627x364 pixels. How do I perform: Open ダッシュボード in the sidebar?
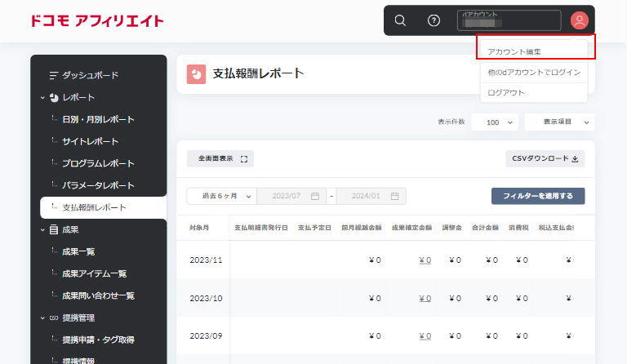pos(90,76)
